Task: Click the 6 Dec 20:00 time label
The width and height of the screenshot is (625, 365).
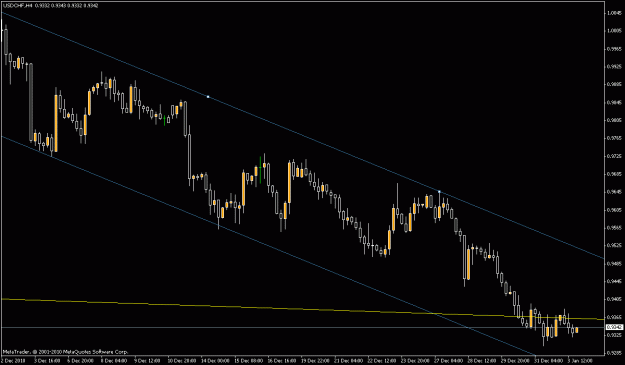Action: click(x=80, y=360)
